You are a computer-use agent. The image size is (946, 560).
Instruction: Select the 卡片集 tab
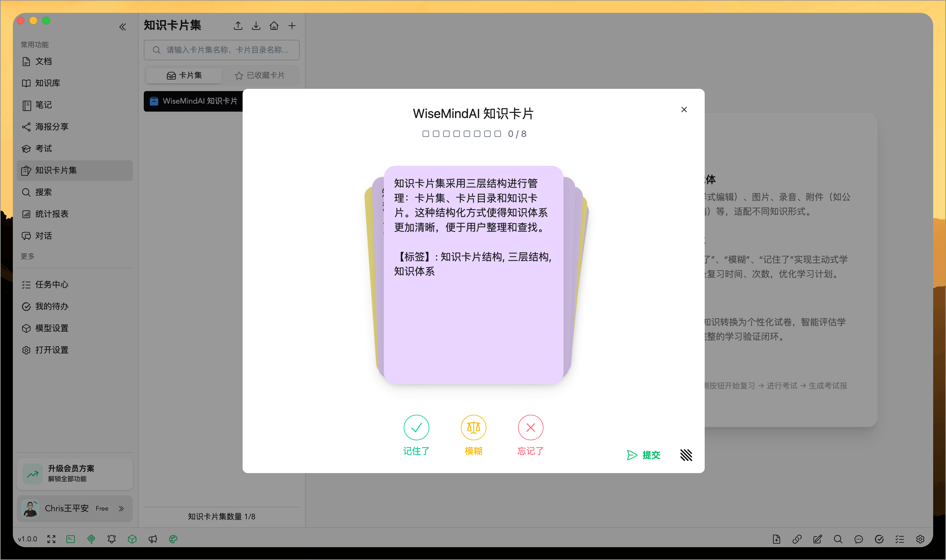pyautogui.click(x=184, y=75)
